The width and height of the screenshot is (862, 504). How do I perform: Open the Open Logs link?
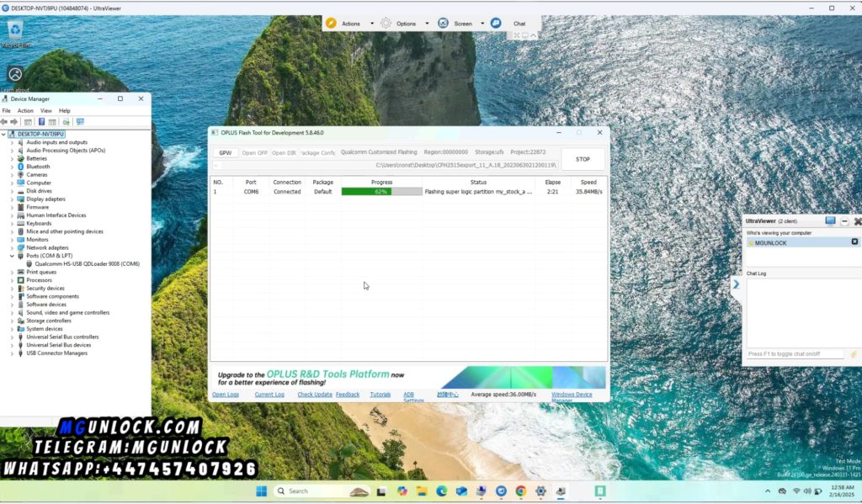click(x=226, y=395)
